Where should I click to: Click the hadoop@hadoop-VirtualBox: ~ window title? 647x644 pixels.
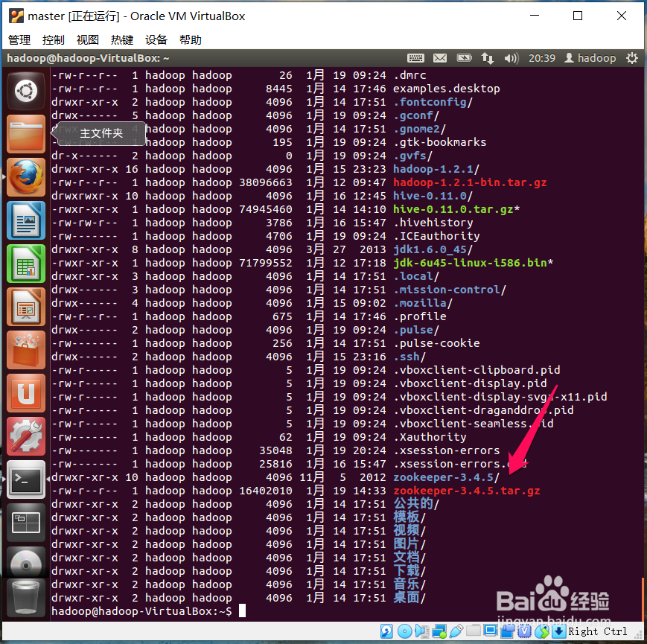tap(88, 58)
